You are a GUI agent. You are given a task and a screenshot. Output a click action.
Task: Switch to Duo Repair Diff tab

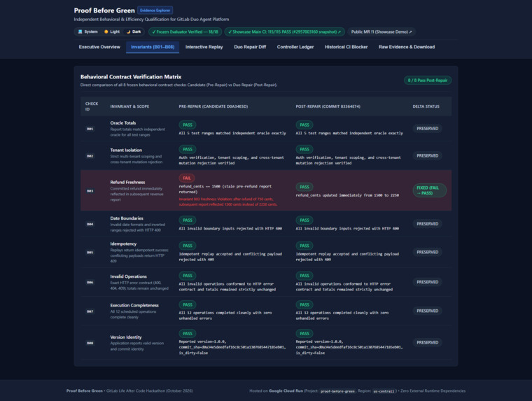click(x=250, y=47)
